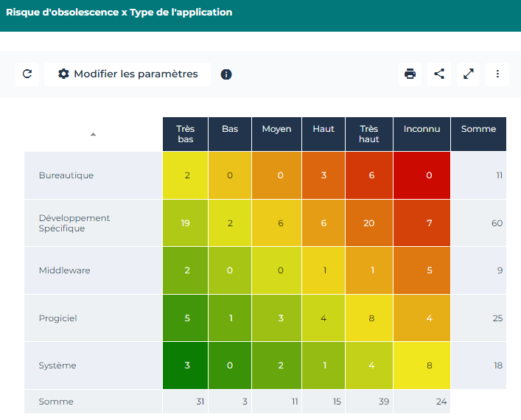Select the Inconnu column header
The width and height of the screenshot is (521, 420).
click(422, 129)
